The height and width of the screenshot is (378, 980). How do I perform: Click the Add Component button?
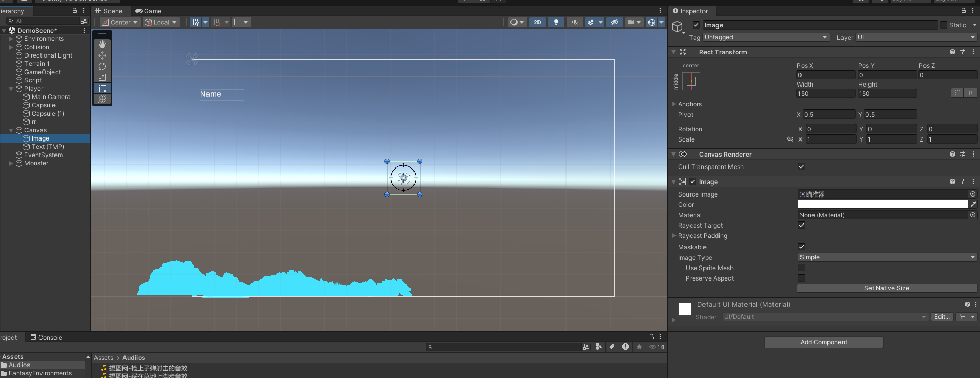coord(824,342)
